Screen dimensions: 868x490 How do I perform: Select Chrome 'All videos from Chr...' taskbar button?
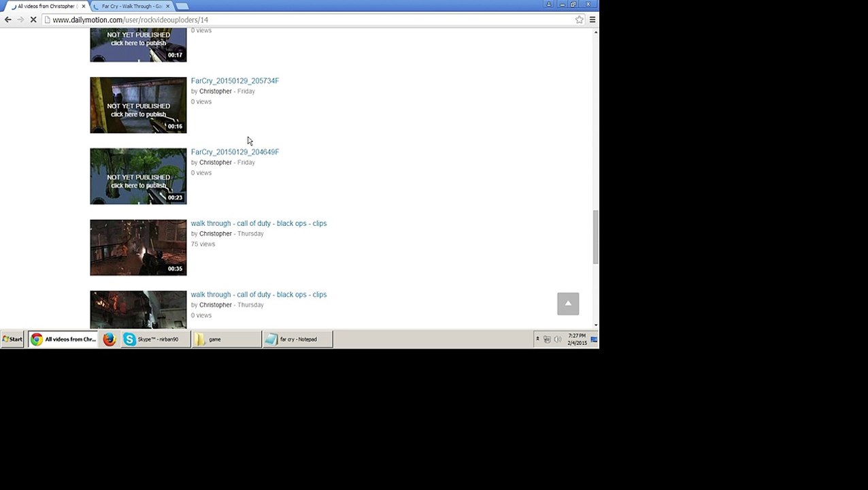[x=63, y=339]
